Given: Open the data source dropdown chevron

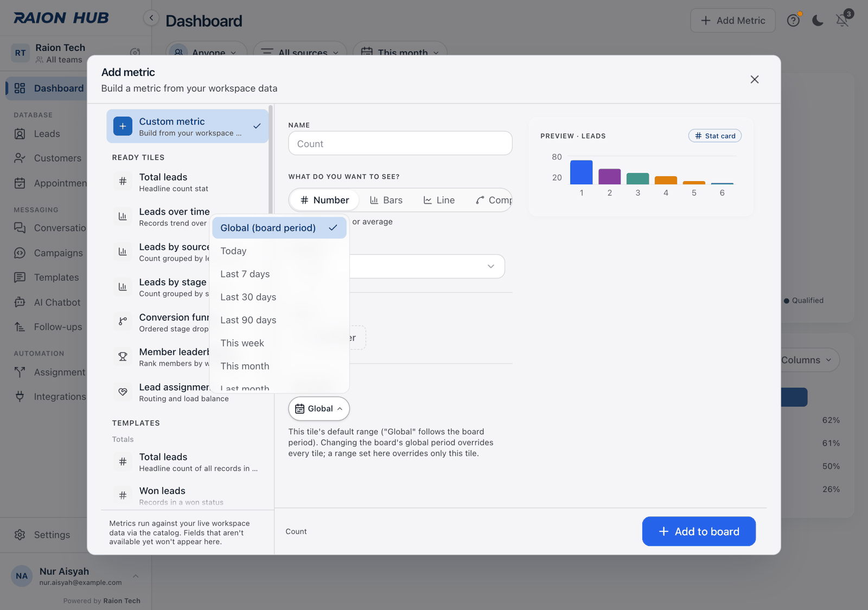Looking at the screenshot, I should (491, 266).
